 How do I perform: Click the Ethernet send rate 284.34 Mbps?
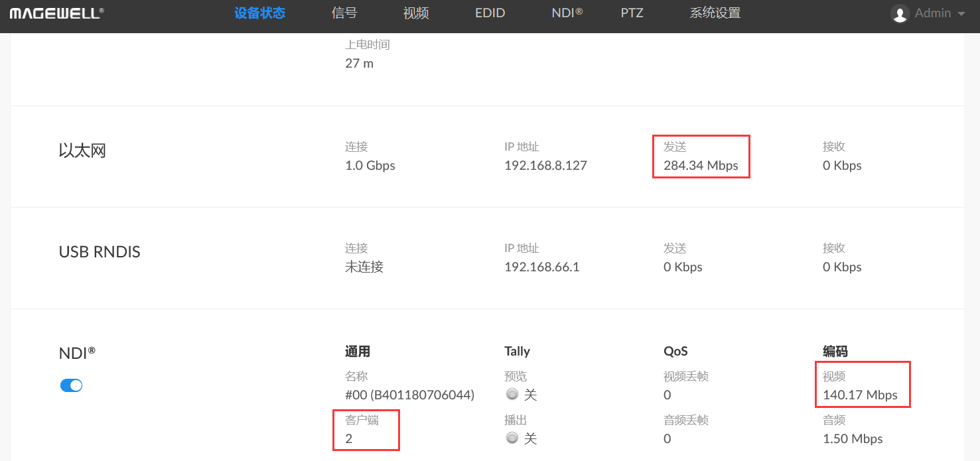[x=701, y=165]
